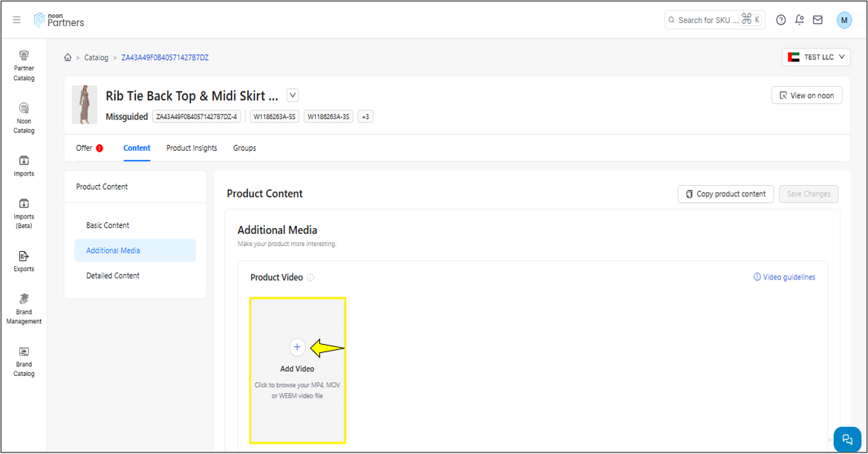Open the chat support widget

click(x=847, y=439)
